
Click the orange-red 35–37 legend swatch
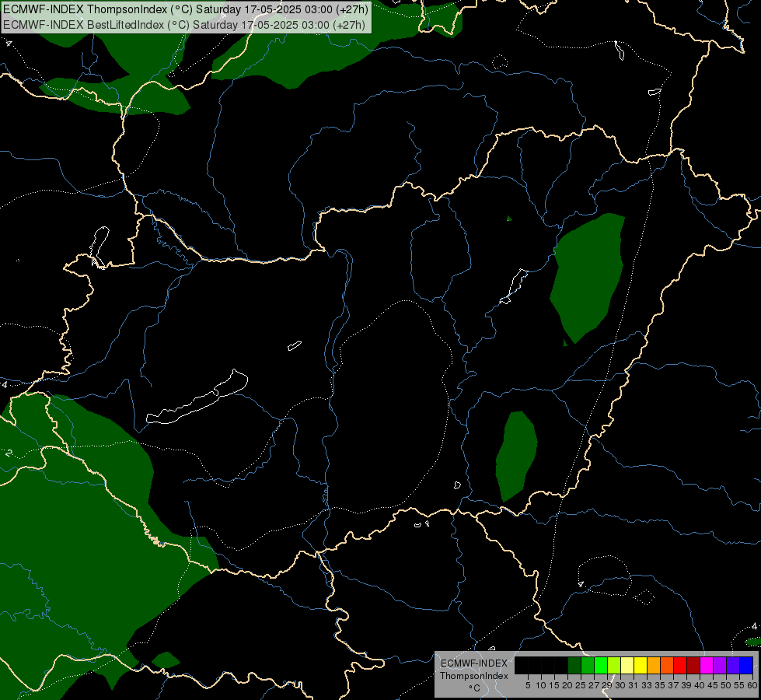tap(667, 665)
